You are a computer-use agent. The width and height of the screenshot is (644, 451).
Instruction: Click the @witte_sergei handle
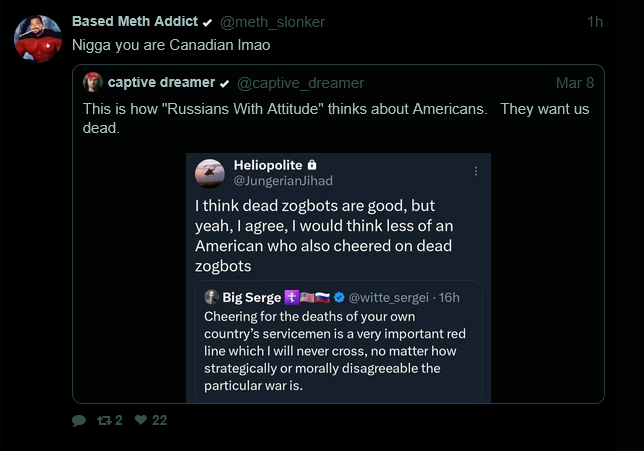393,297
